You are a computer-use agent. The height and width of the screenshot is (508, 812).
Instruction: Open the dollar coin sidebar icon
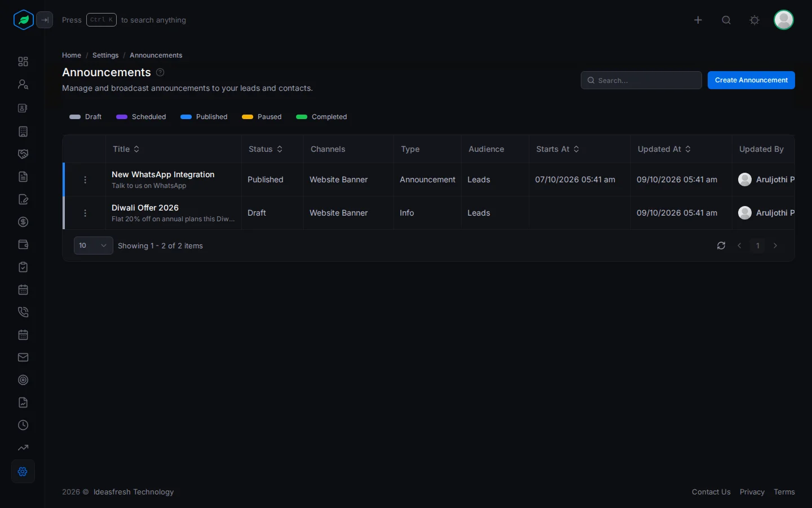pos(23,222)
